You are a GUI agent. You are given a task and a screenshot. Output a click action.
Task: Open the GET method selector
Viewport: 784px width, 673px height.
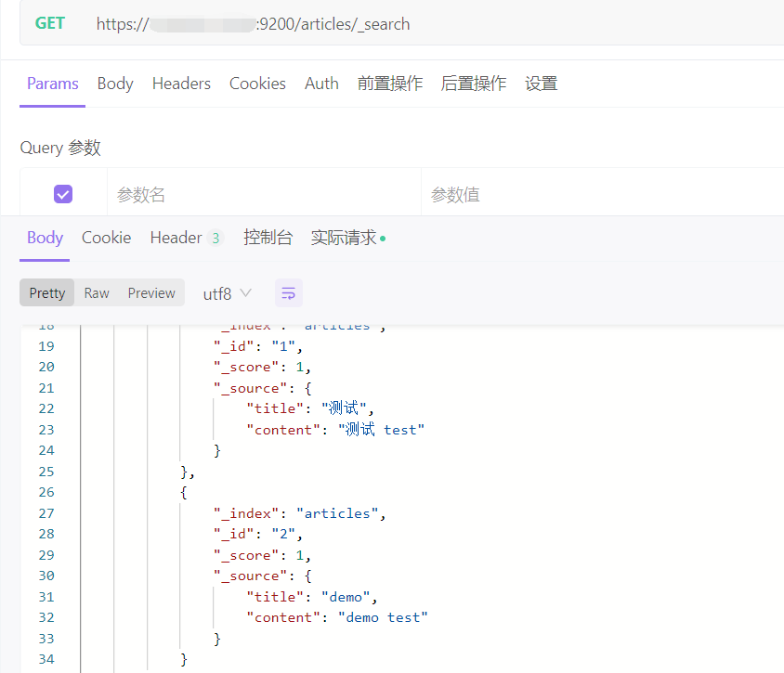click(50, 23)
